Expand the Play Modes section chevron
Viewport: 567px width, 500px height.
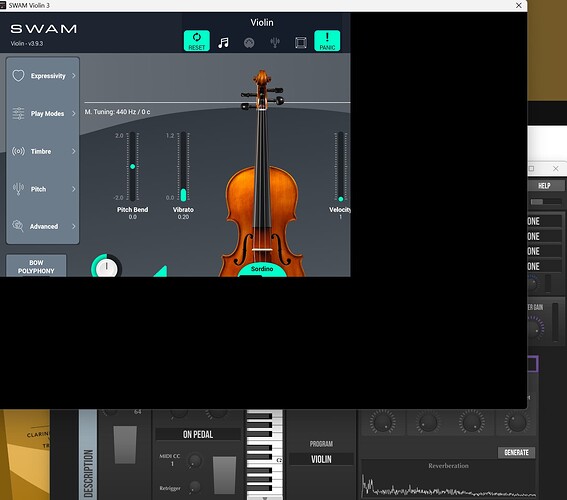(74, 114)
